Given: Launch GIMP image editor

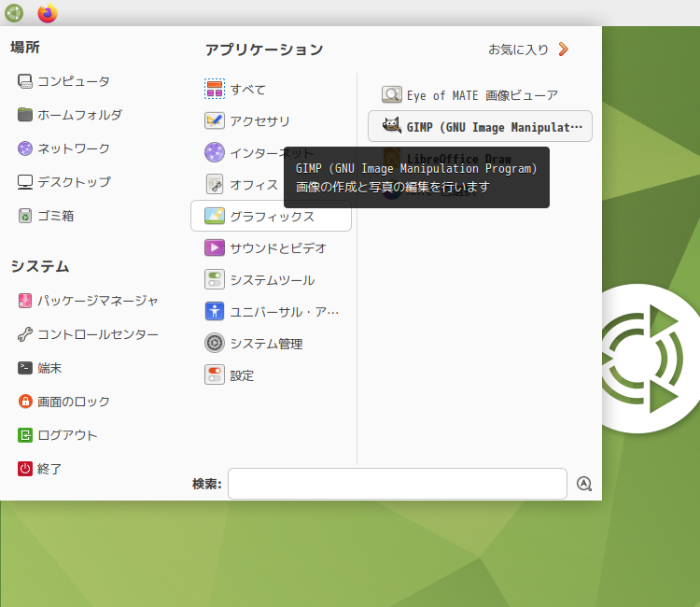Looking at the screenshot, I should (x=480, y=126).
